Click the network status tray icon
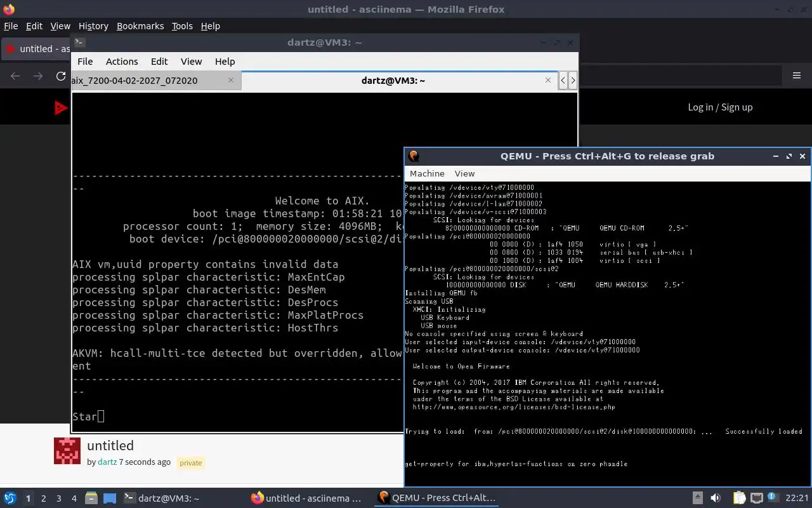812x508 pixels. click(x=757, y=498)
